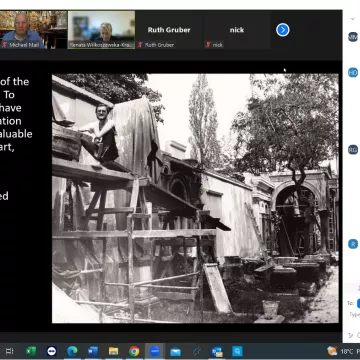The image size is (360, 360).
Task: Open the pin-shaped app on taskbar
Action: coord(197,351)
